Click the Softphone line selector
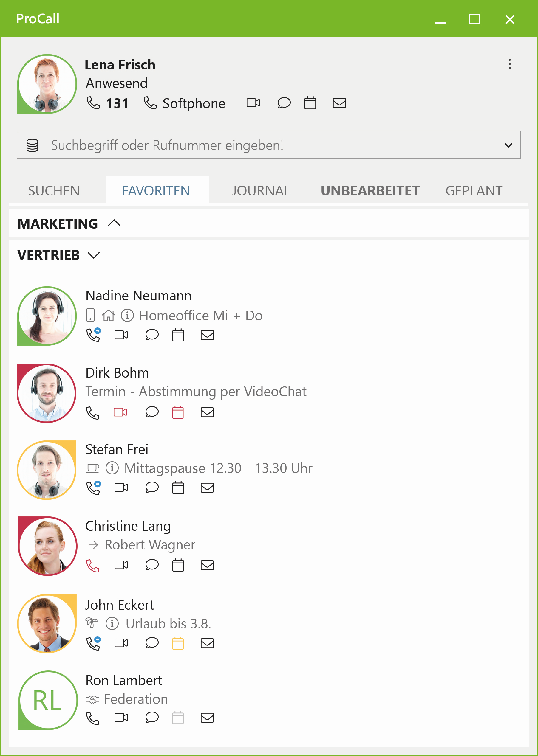538x756 pixels. click(185, 103)
